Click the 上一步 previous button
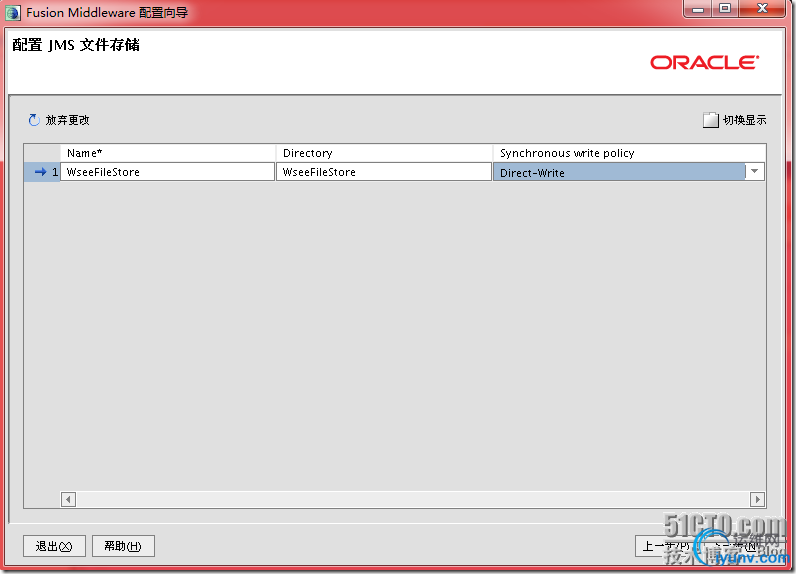Image resolution: width=796 pixels, height=574 pixels. click(666, 546)
